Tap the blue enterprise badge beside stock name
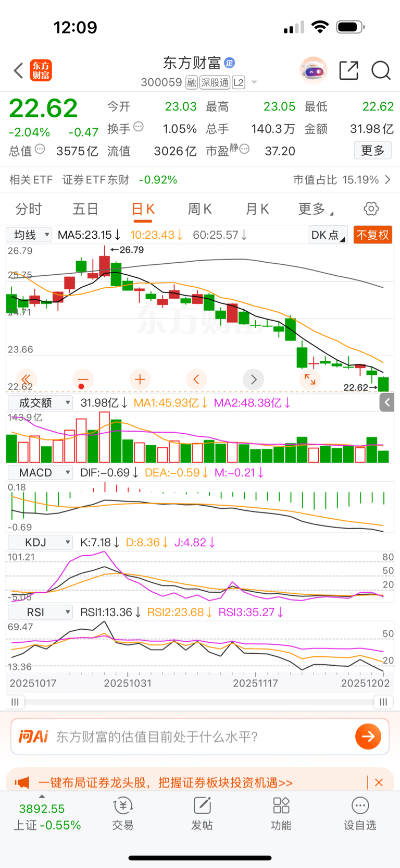 (230, 63)
